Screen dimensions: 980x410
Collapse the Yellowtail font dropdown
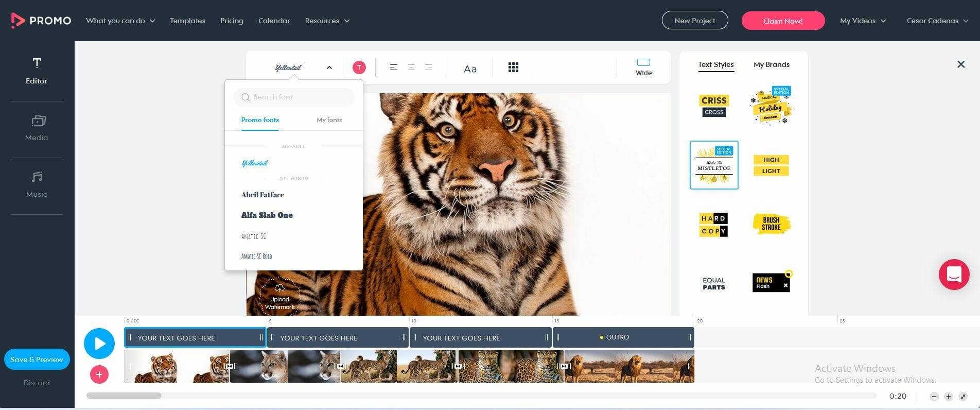[x=329, y=67]
